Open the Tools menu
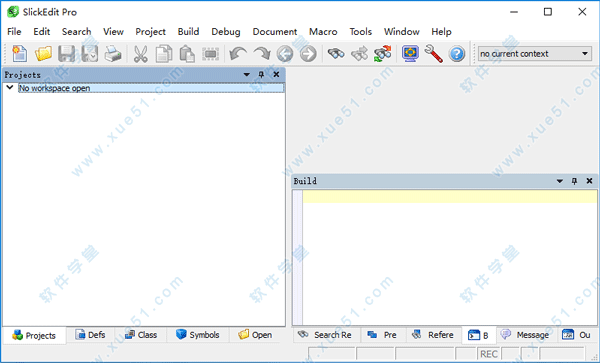The height and width of the screenshot is (363, 600). pos(360,32)
